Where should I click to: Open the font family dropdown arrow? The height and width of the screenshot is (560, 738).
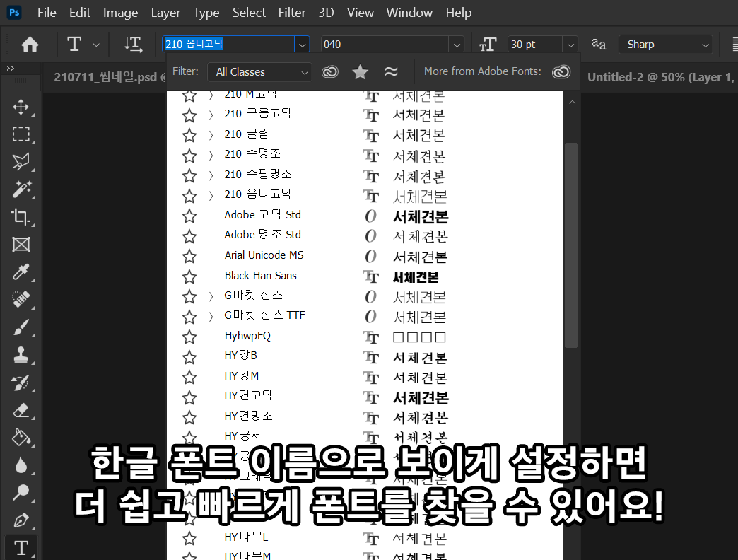coord(302,45)
